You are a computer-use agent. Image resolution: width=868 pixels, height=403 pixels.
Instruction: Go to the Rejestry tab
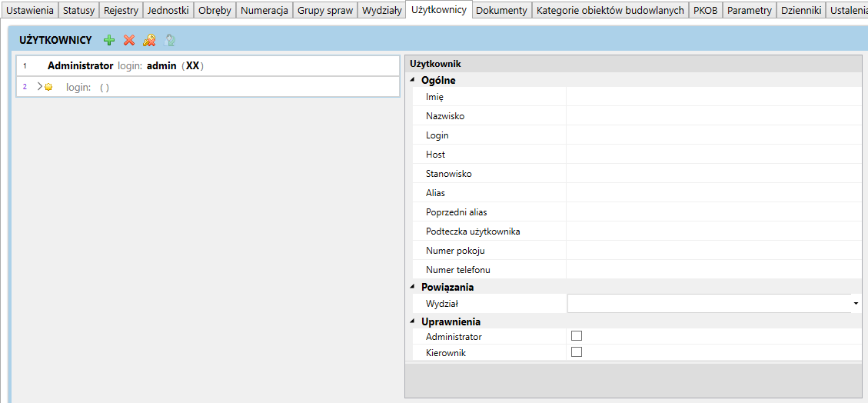tap(121, 10)
